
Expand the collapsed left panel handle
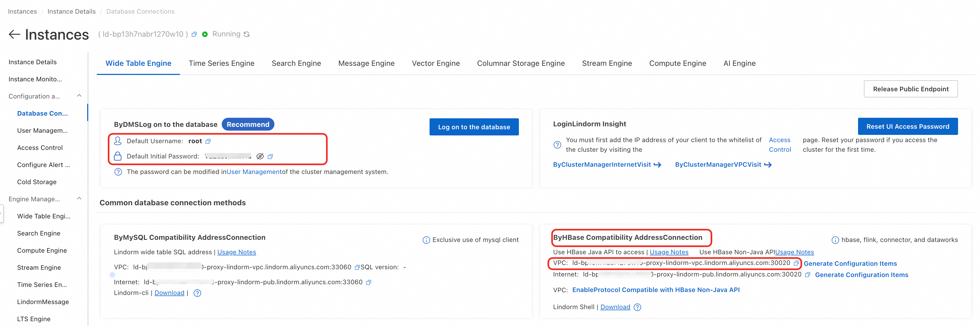(x=2, y=213)
